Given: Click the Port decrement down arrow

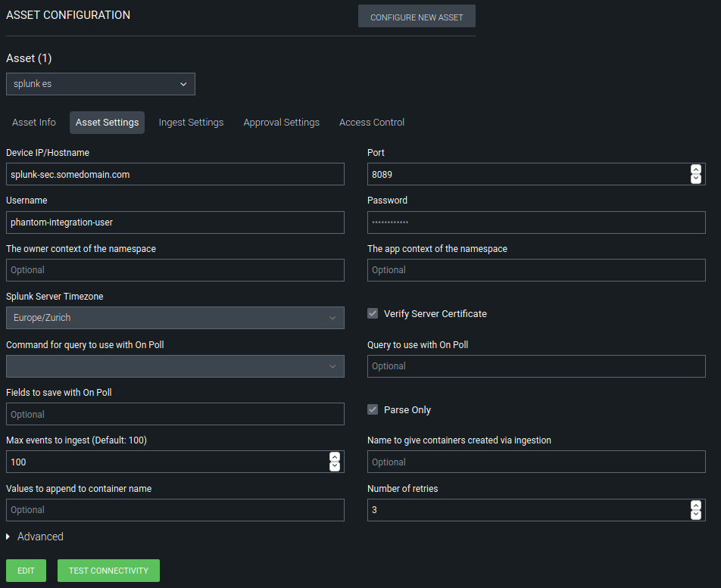Looking at the screenshot, I should pos(696,179).
